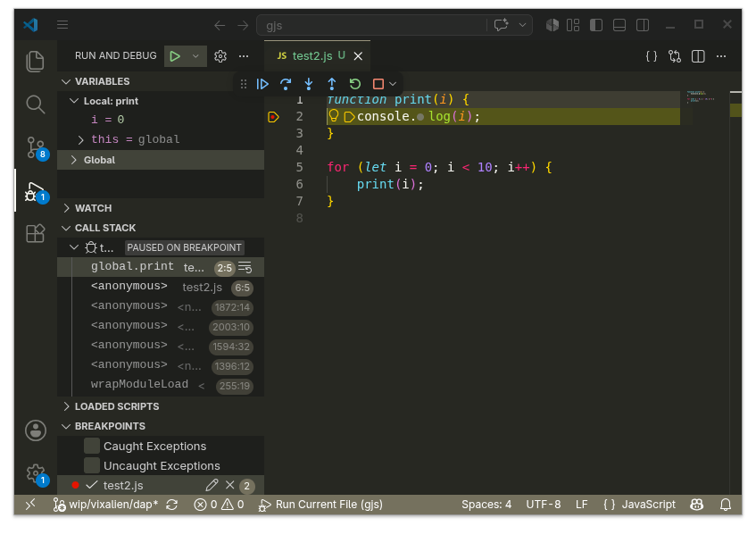Open the remote window status bar icon
Image resolution: width=756 pixels, height=543 pixels.
[30, 505]
